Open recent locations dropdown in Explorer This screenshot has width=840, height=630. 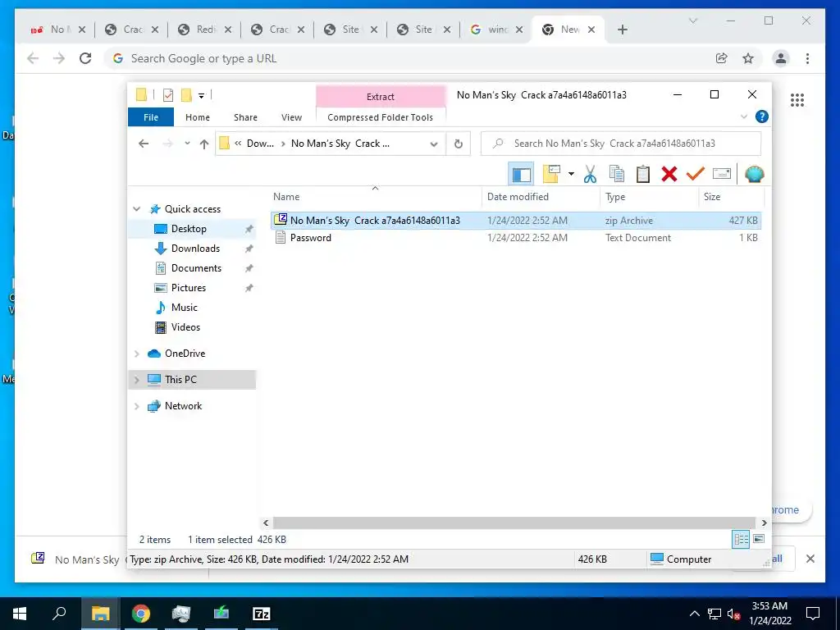click(x=187, y=144)
